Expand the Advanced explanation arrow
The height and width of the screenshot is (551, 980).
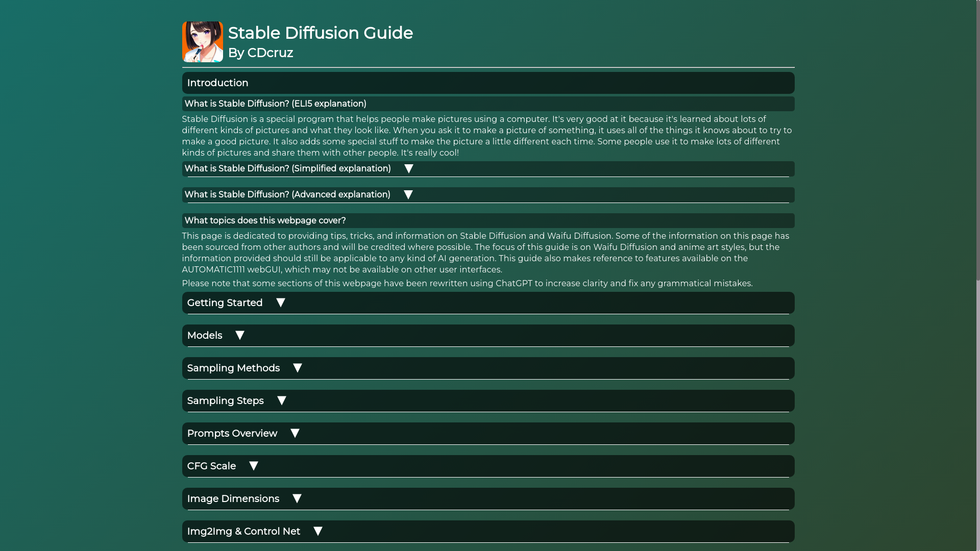click(408, 195)
